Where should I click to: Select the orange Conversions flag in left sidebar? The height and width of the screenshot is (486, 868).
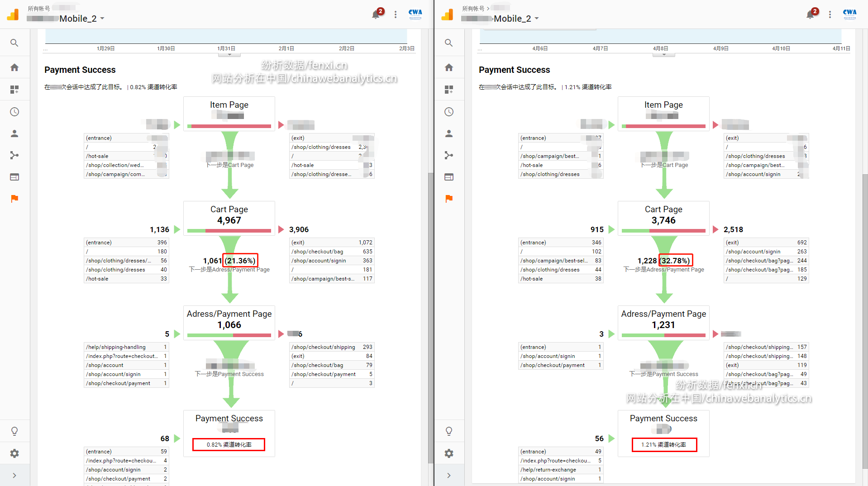click(x=14, y=199)
